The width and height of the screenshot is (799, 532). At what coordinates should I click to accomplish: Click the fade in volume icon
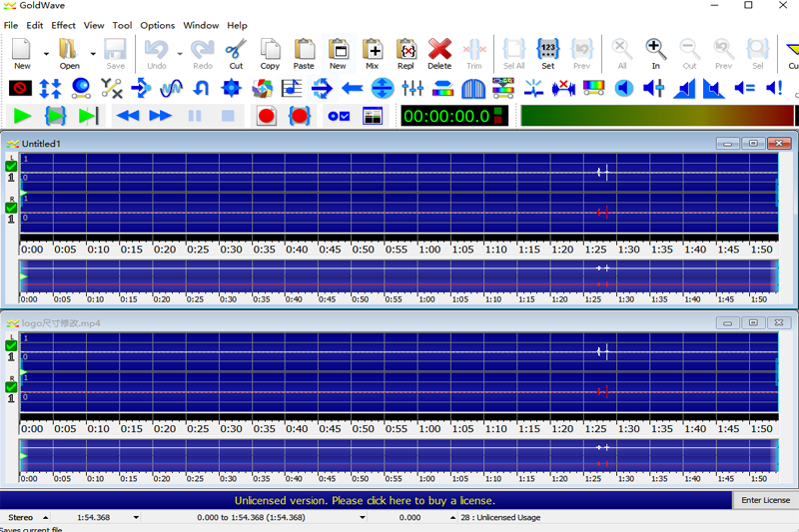pos(684,88)
